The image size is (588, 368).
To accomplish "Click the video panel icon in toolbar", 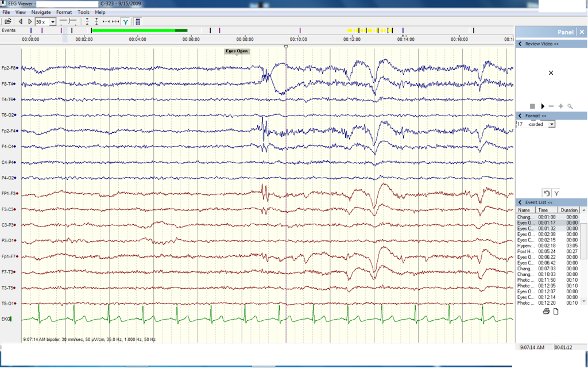I will 138,22.
